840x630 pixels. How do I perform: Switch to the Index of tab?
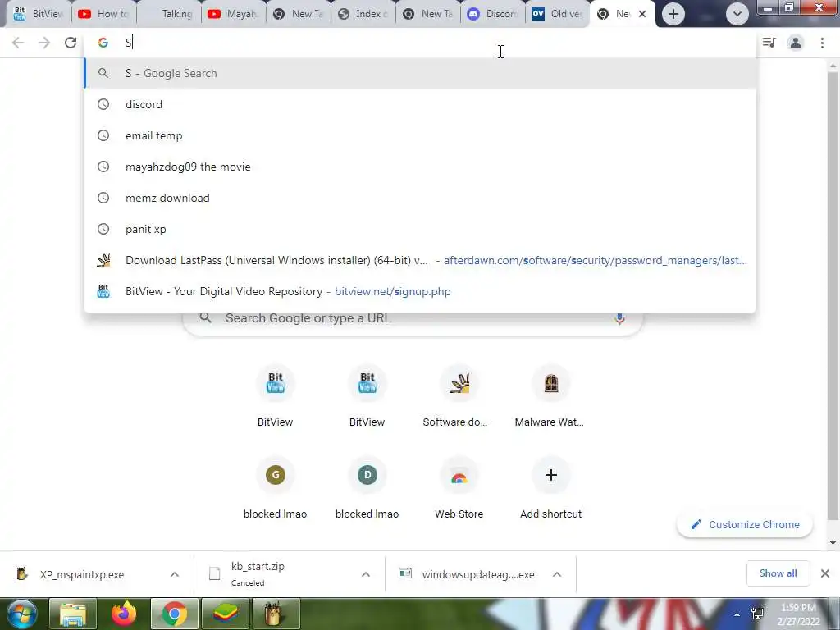coord(363,14)
